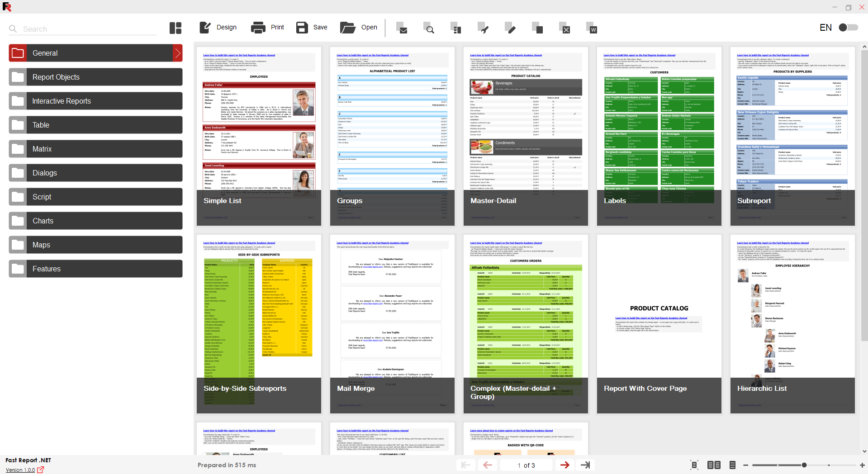
Task: Go to the previous page
Action: [x=488, y=465]
